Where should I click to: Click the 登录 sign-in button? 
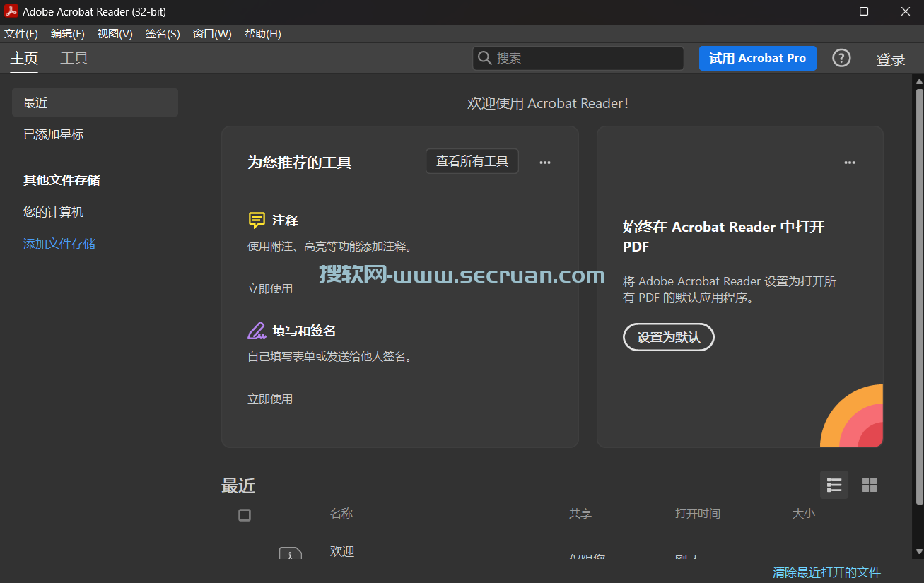891,59
